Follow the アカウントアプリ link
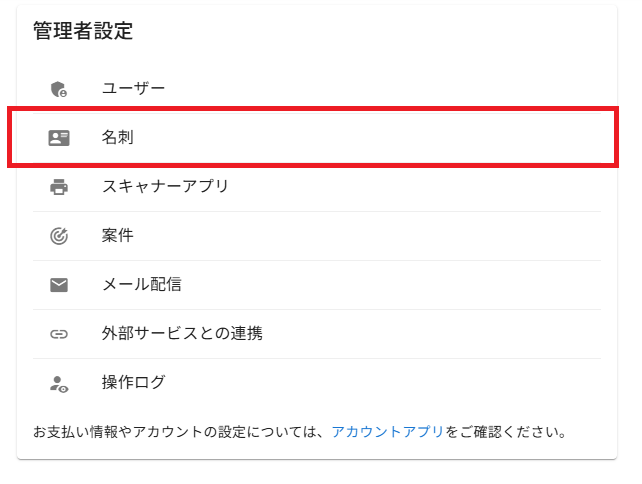 pos(388,433)
